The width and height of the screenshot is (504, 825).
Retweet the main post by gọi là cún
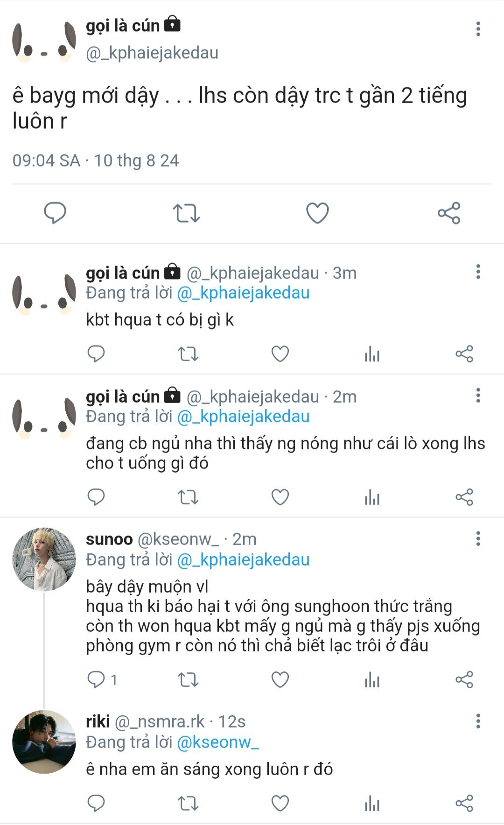186,213
